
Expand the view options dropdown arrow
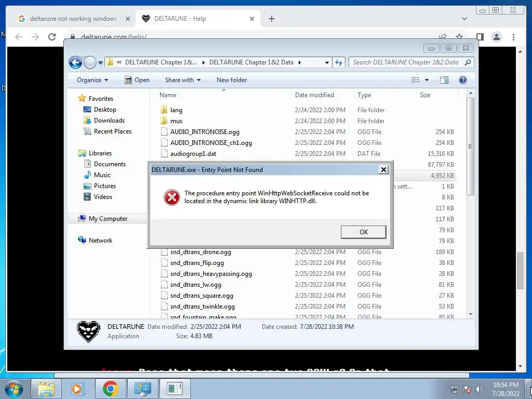[x=427, y=80]
